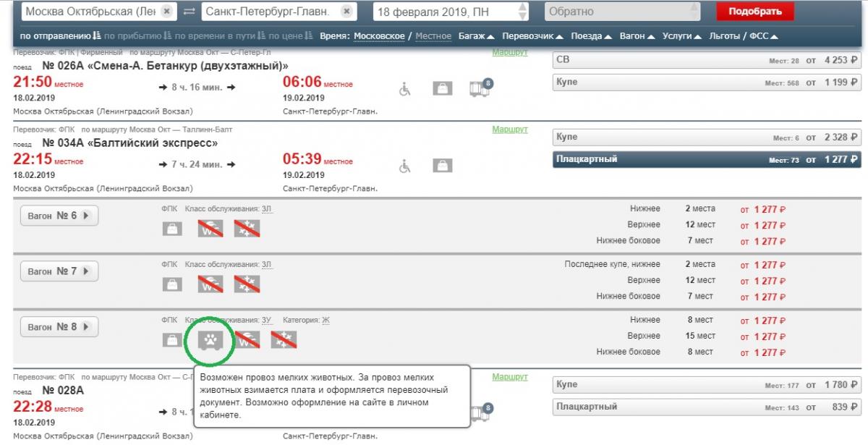This screenshot has height=445, width=868.
Task: Open the Маршрут link for train 034A
Action: coord(510,130)
